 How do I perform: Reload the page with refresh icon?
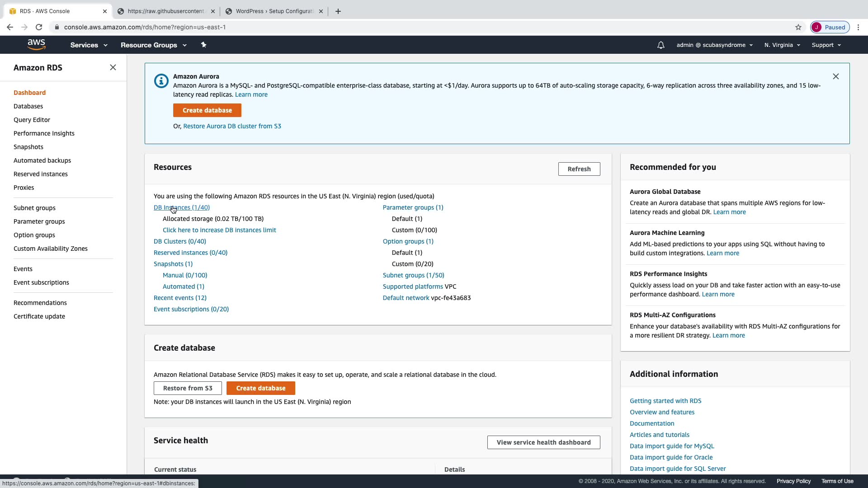(39, 27)
